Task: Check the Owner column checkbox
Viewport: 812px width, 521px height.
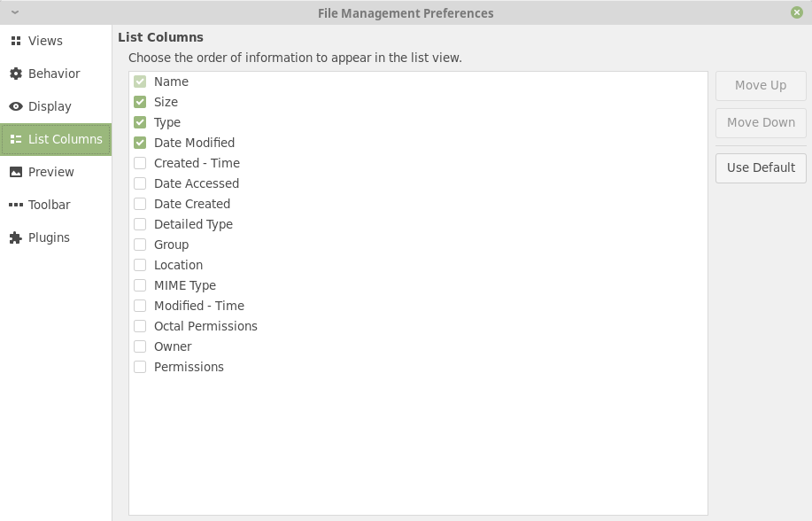Action: (x=140, y=346)
